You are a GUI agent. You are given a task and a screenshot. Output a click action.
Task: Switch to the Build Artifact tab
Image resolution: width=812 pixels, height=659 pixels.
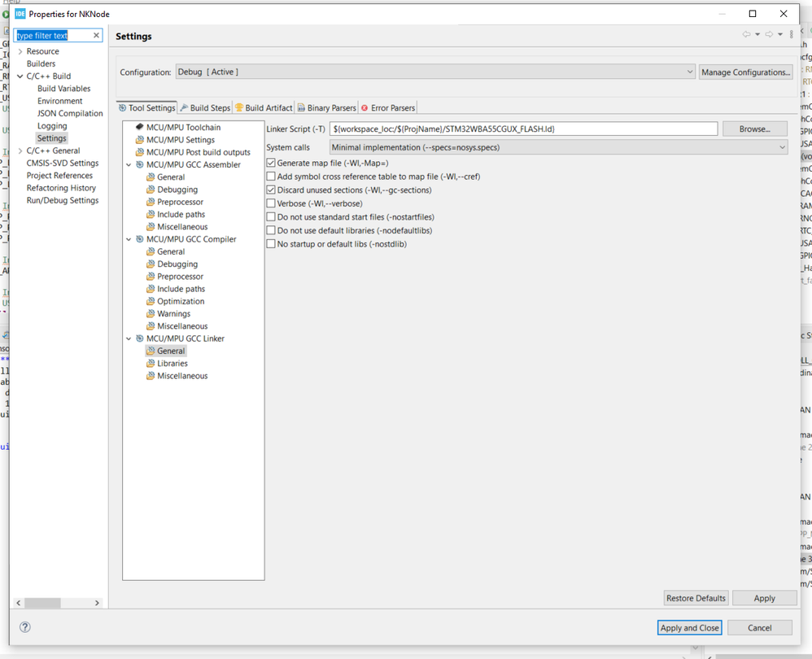264,107
